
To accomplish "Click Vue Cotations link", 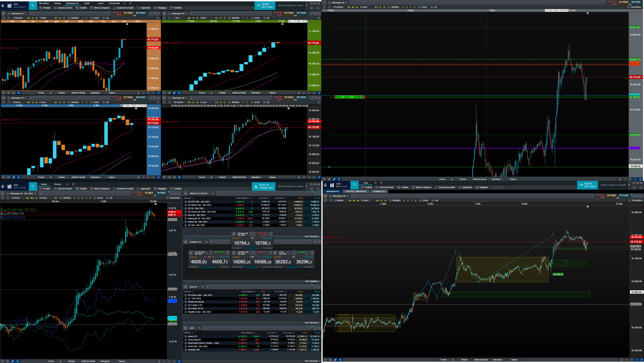I will coord(312,281).
